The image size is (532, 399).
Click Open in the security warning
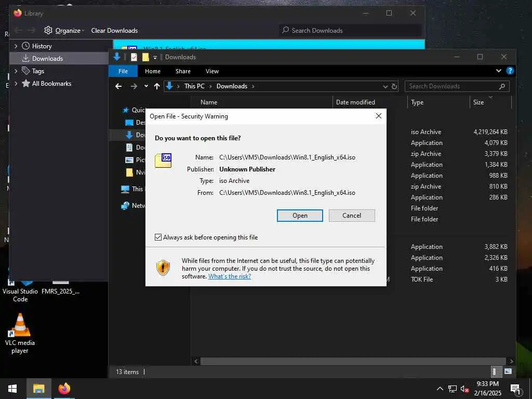pos(300,216)
